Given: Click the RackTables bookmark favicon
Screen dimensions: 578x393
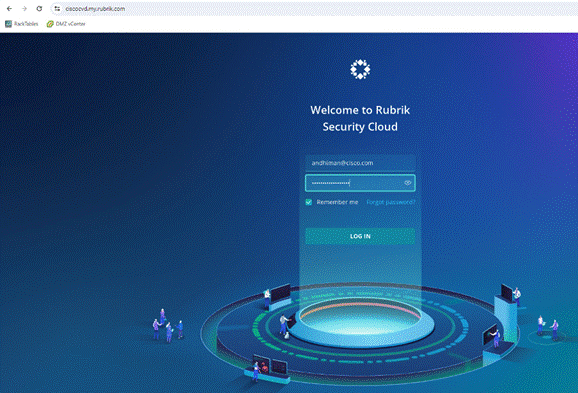Looking at the screenshot, I should [x=8, y=24].
